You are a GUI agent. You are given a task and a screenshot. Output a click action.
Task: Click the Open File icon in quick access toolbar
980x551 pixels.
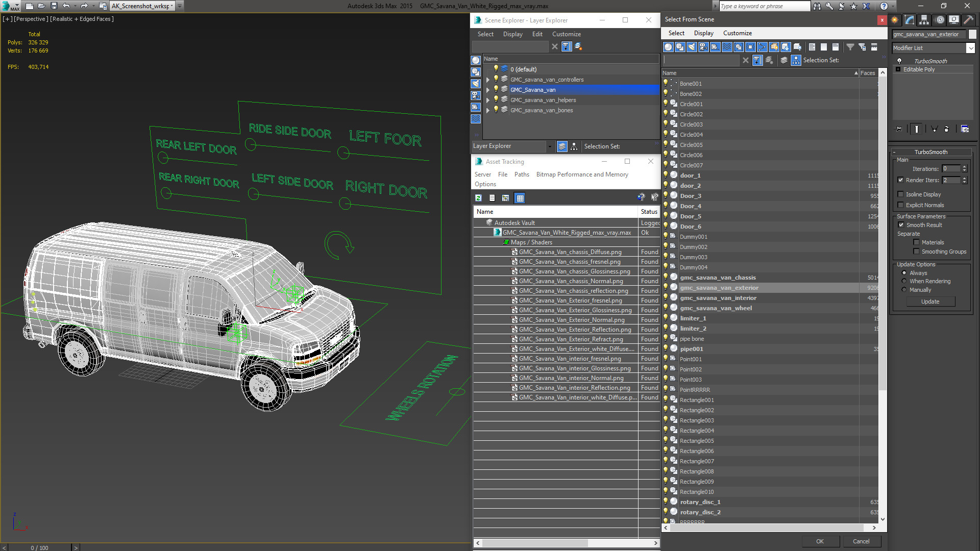[42, 6]
